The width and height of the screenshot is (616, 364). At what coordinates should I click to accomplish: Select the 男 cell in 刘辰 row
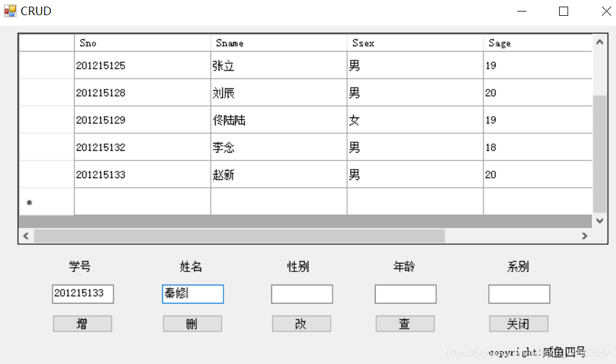click(x=415, y=93)
